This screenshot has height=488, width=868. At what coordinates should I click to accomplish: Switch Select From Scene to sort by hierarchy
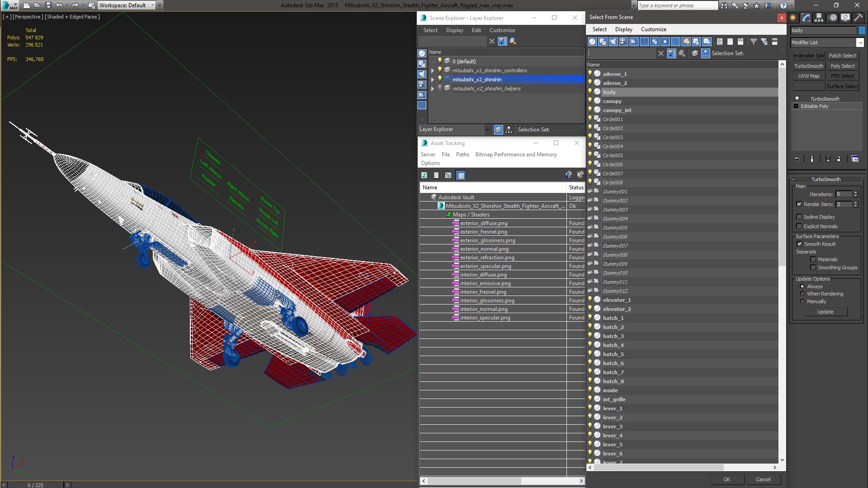click(x=706, y=53)
